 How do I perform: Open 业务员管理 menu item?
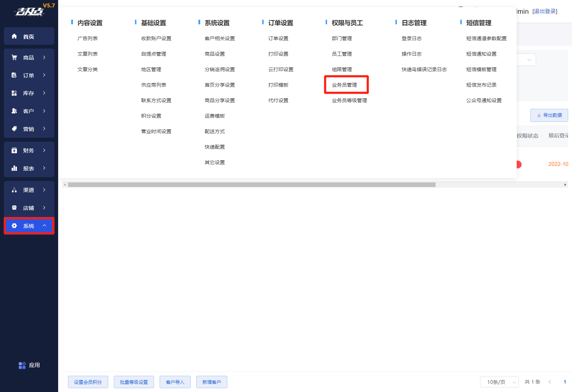click(344, 85)
